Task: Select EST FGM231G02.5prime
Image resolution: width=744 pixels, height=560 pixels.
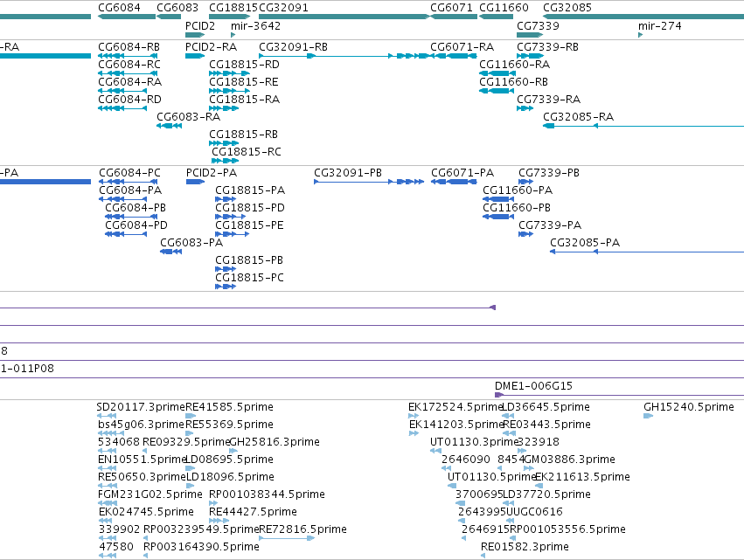Action: coord(150,494)
